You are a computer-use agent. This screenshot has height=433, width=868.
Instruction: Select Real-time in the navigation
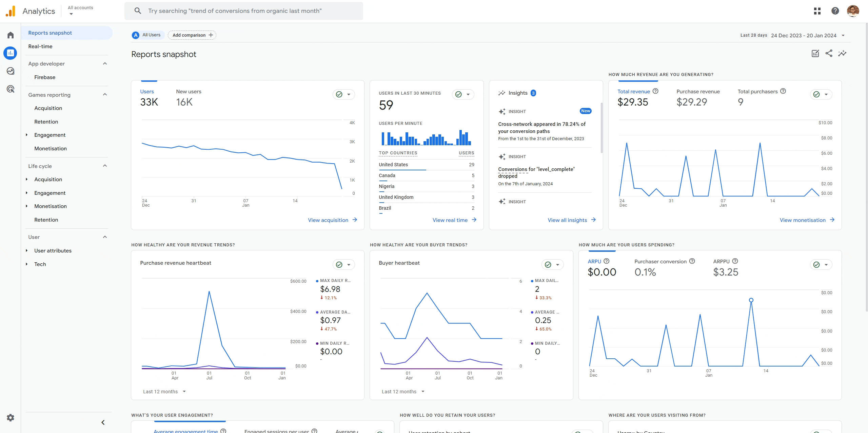pyautogui.click(x=40, y=46)
